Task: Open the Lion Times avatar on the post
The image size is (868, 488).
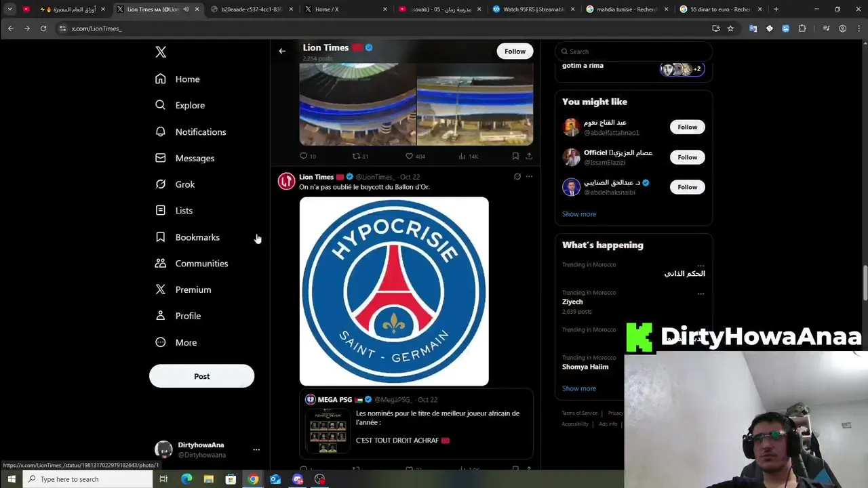Action: tap(286, 181)
